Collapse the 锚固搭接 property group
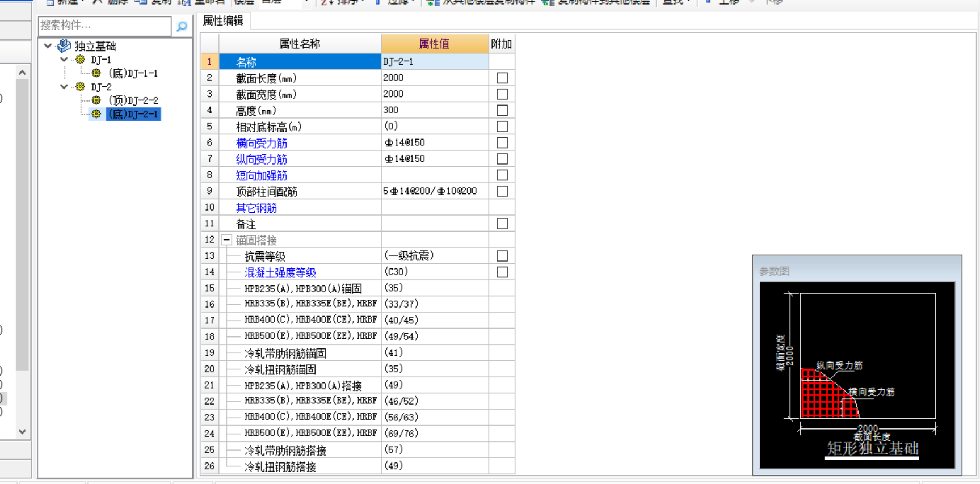Viewport: 980px width, 484px height. (226, 240)
